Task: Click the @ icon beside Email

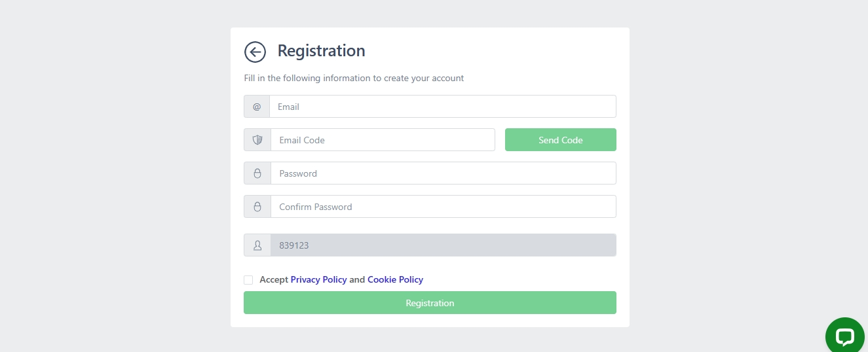Action: [x=257, y=107]
